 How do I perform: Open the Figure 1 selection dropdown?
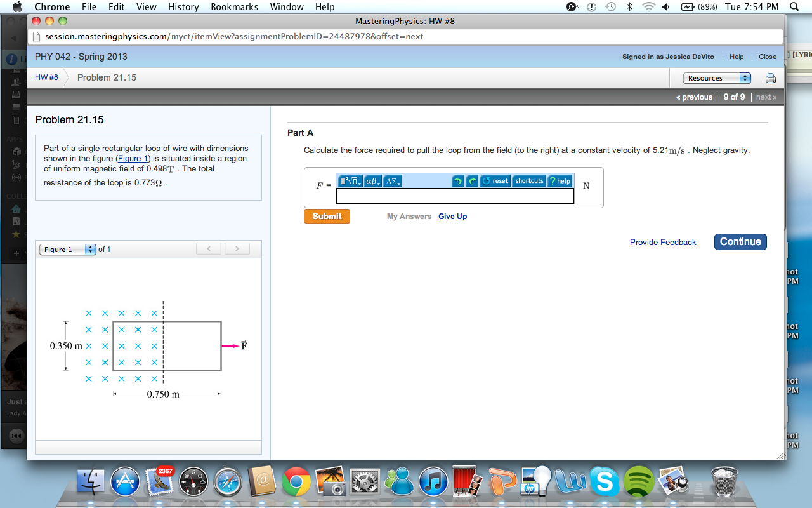(67, 249)
